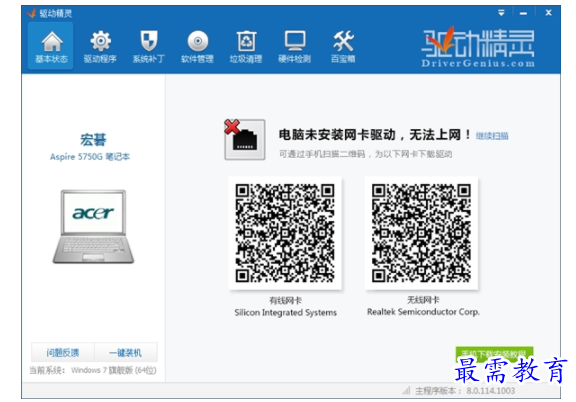Screen dimensions: 576x402
Task: Click the 问题反馈 button
Action: tap(63, 353)
